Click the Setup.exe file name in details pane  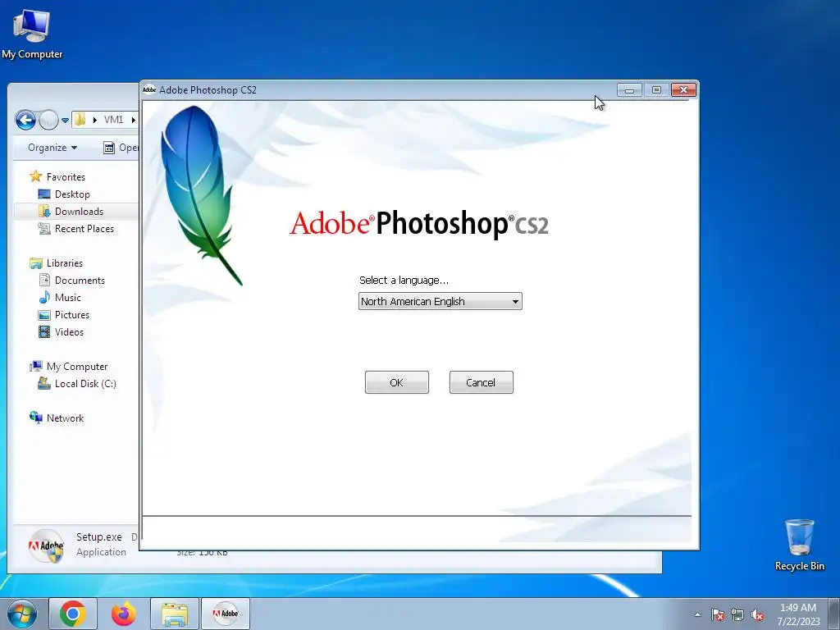click(99, 536)
